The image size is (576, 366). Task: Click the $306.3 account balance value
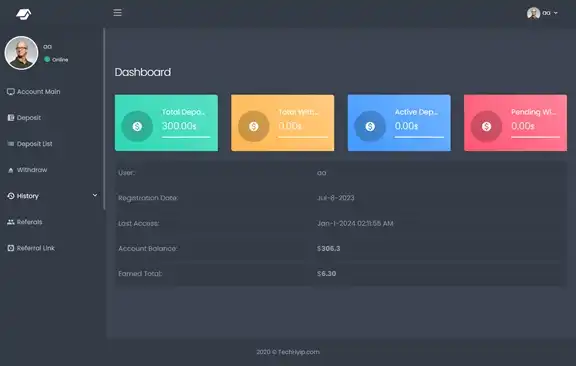pyautogui.click(x=329, y=248)
